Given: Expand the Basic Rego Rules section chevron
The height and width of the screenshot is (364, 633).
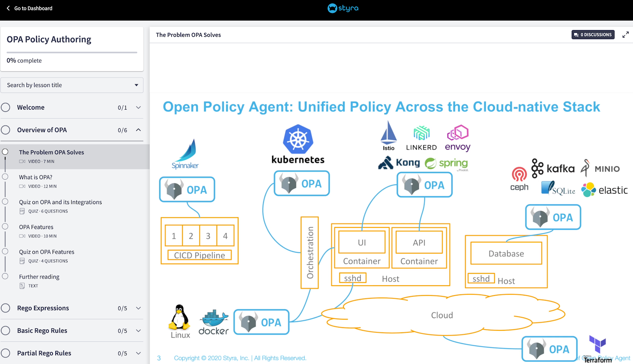Looking at the screenshot, I should click(x=138, y=331).
